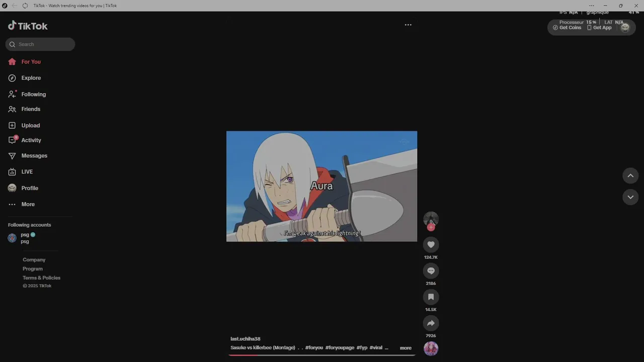Image resolution: width=644 pixels, height=362 pixels.
Task: Click the Upload plus icon
Action: [12, 125]
